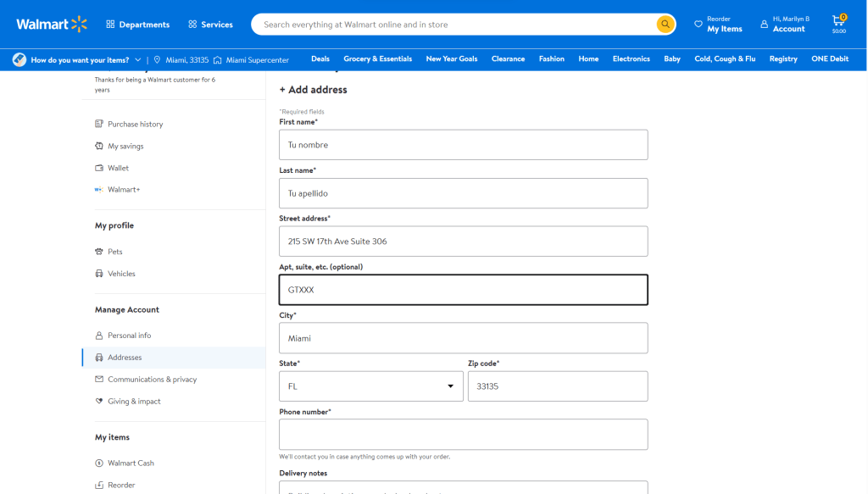Open My savings link

[125, 146]
